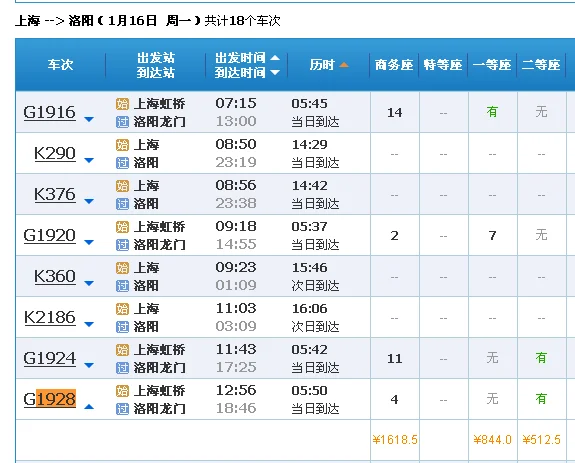Open train K2186 details link

click(x=50, y=317)
